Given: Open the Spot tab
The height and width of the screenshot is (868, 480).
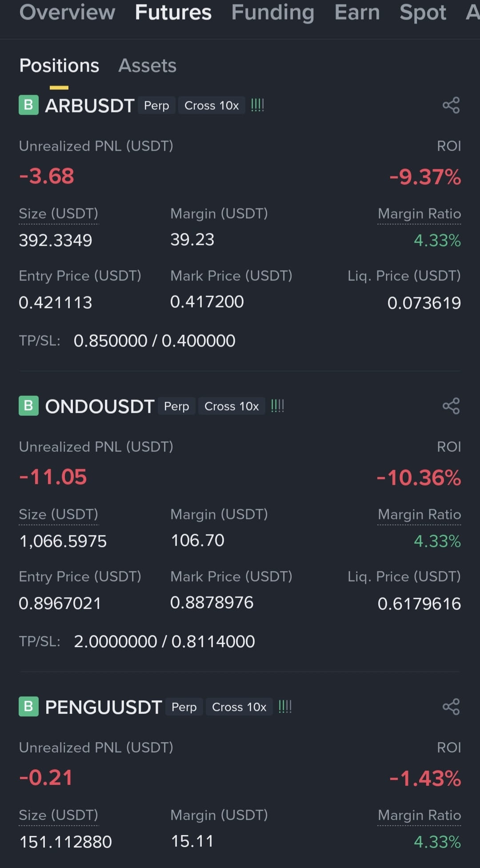Looking at the screenshot, I should click(423, 12).
